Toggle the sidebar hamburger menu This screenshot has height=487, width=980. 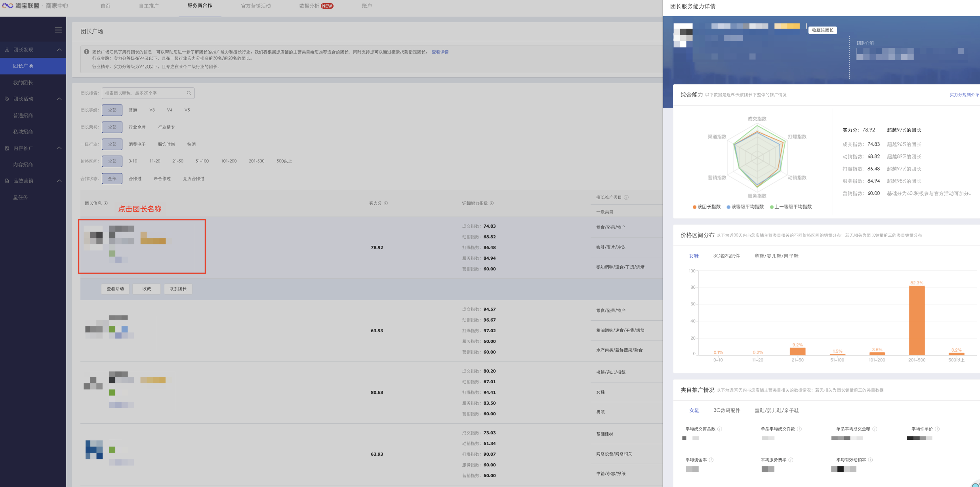[58, 30]
